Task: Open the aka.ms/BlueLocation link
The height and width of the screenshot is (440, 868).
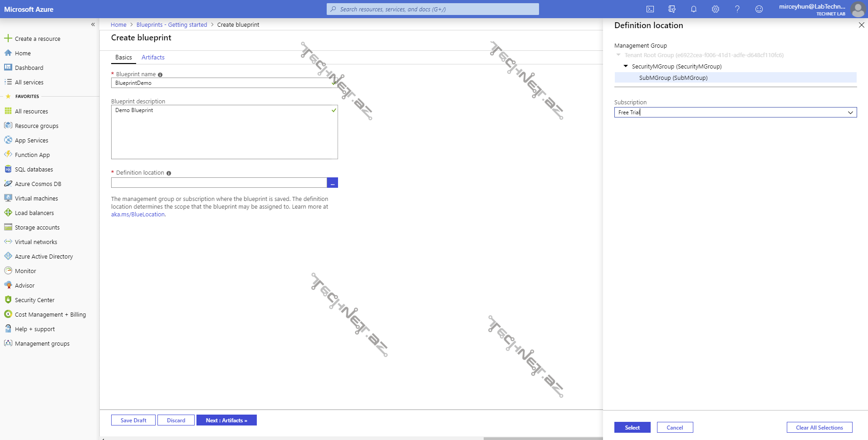Action: [137, 215]
